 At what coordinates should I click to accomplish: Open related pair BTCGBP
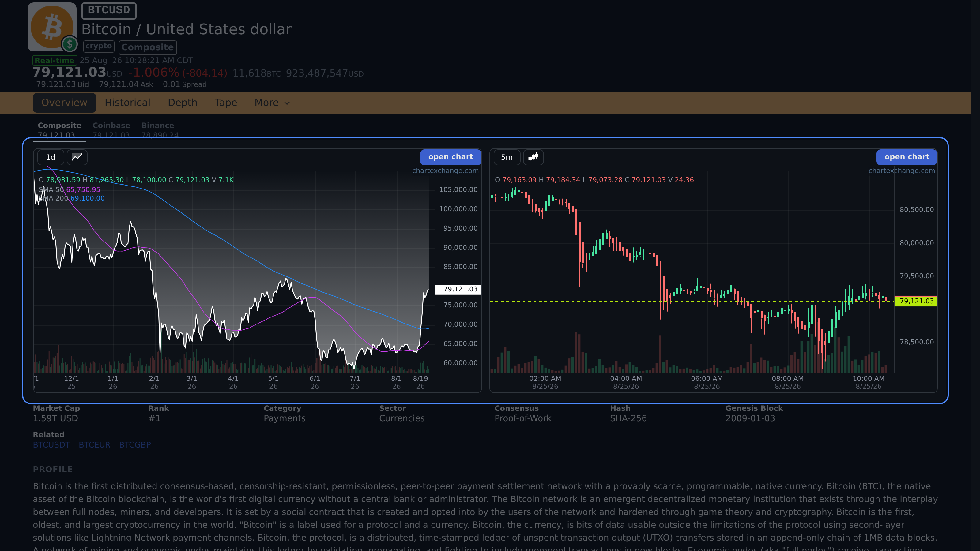(135, 444)
